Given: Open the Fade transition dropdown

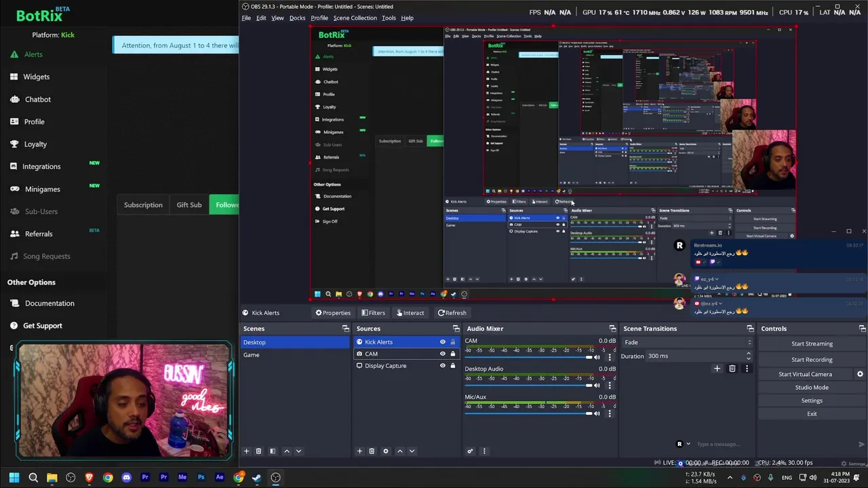Looking at the screenshot, I should 688,342.
